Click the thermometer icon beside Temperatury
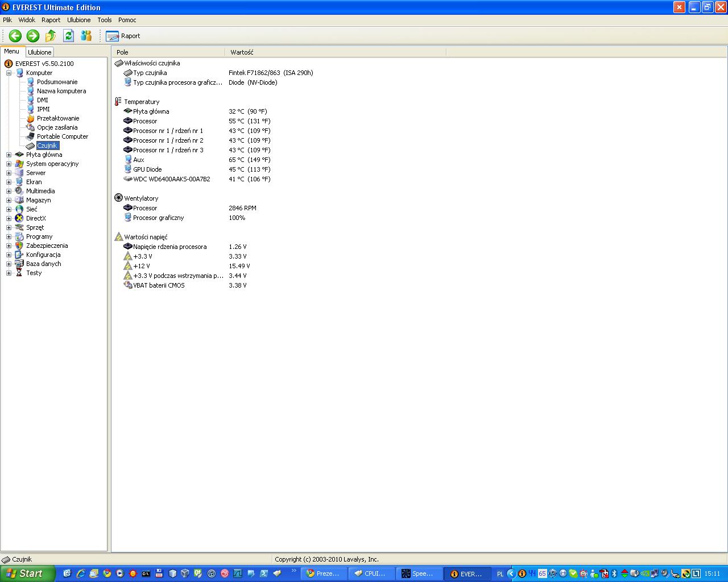728x582 pixels. (x=118, y=102)
